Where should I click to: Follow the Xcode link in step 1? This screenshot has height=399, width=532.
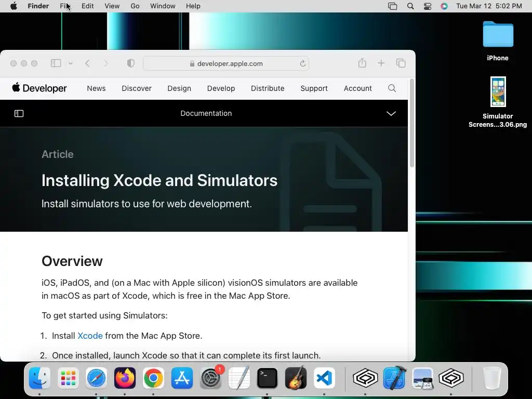pos(90,336)
